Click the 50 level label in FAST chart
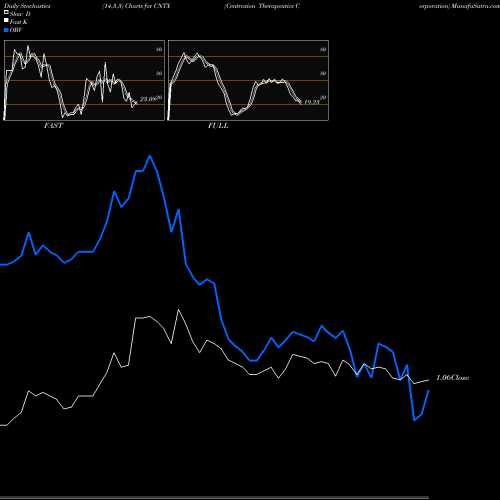 tap(159, 73)
